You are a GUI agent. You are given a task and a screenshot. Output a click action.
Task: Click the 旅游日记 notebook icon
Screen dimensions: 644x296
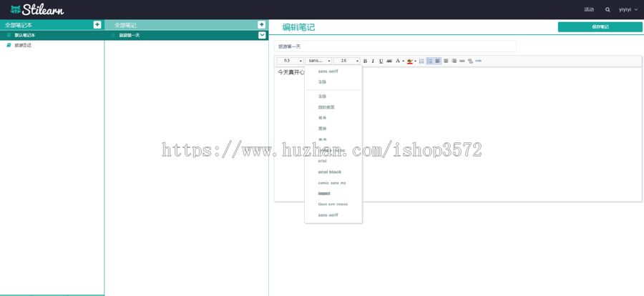pyautogui.click(x=9, y=45)
